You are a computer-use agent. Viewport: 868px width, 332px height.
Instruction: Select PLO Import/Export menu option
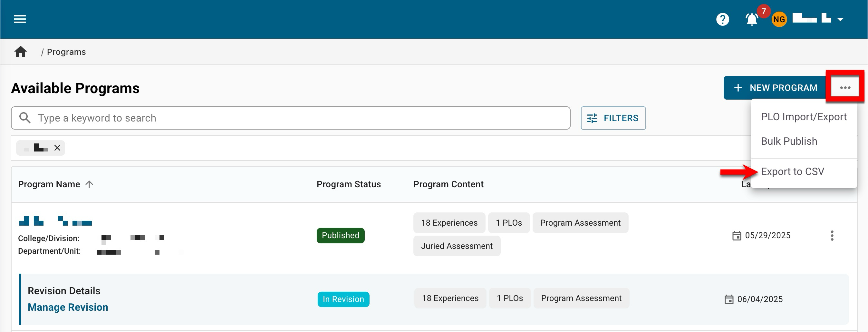click(x=803, y=117)
